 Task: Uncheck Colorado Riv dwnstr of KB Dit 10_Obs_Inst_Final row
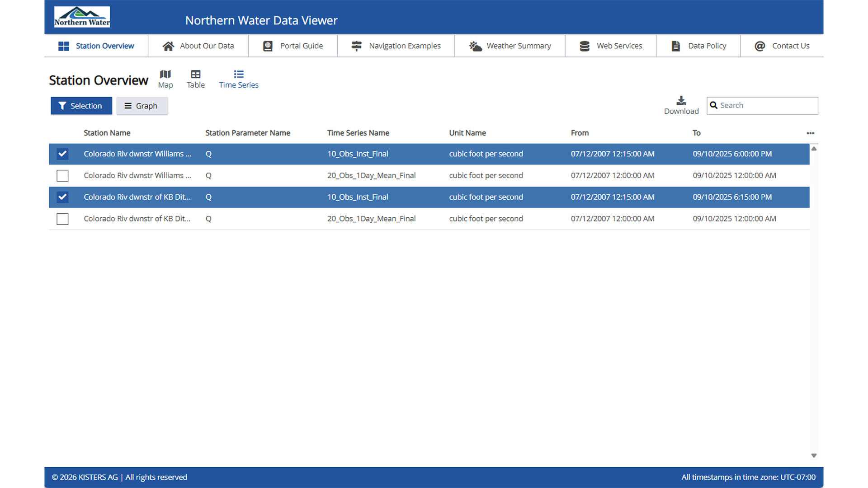click(62, 197)
